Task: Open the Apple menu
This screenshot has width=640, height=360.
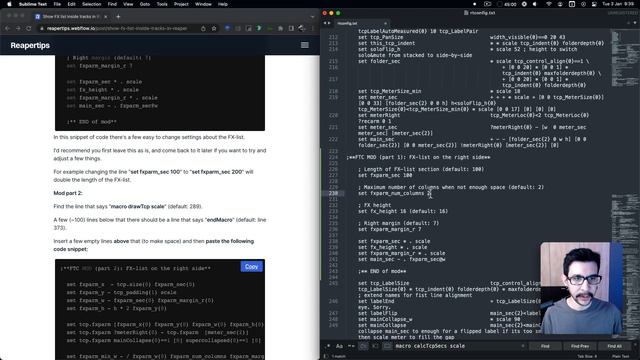Action: 9,4
